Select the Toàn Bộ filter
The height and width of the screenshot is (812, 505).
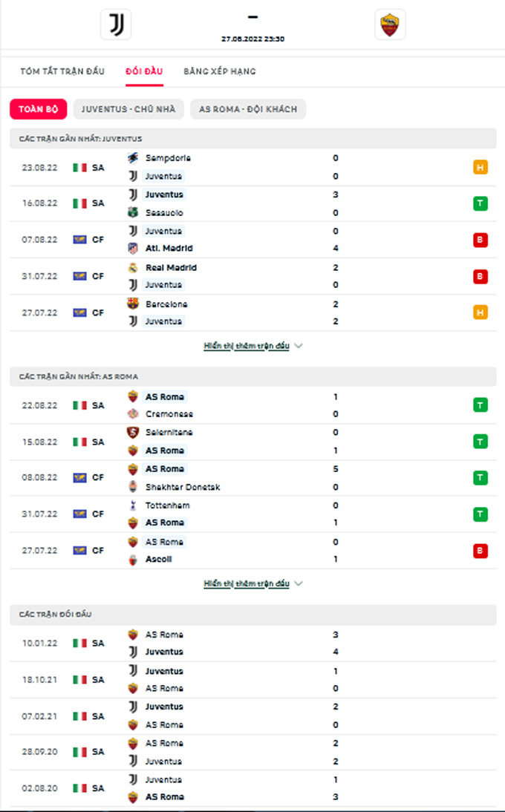click(38, 109)
